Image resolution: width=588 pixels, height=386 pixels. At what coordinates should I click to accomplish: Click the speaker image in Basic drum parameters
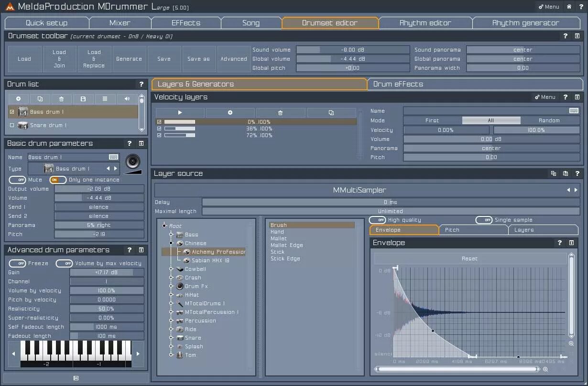(133, 162)
